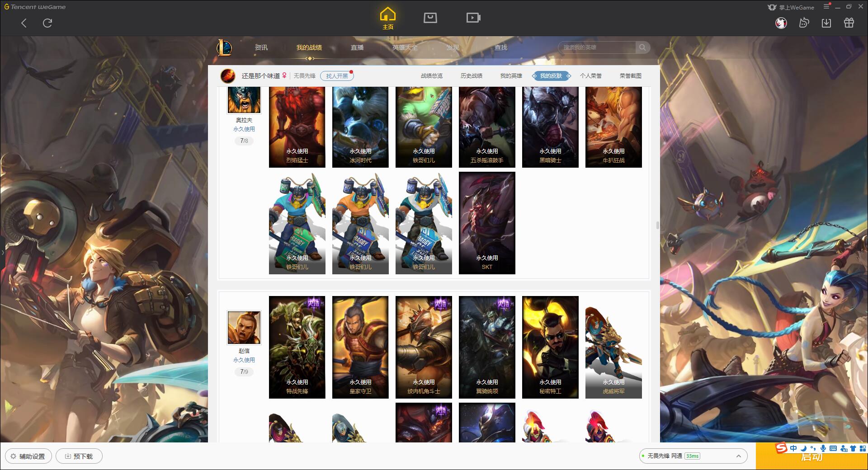868x470 pixels.
Task: Open the Sogou soft keyboard icon
Action: [x=833, y=448]
